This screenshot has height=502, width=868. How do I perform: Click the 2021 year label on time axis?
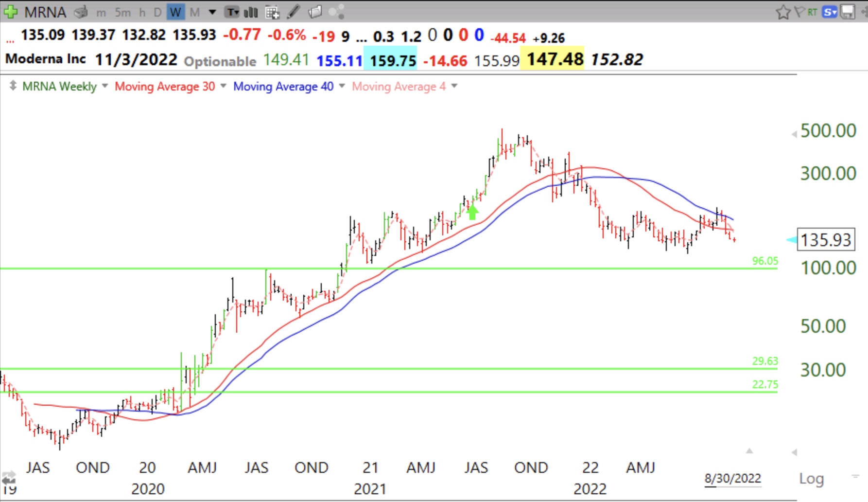click(x=370, y=489)
